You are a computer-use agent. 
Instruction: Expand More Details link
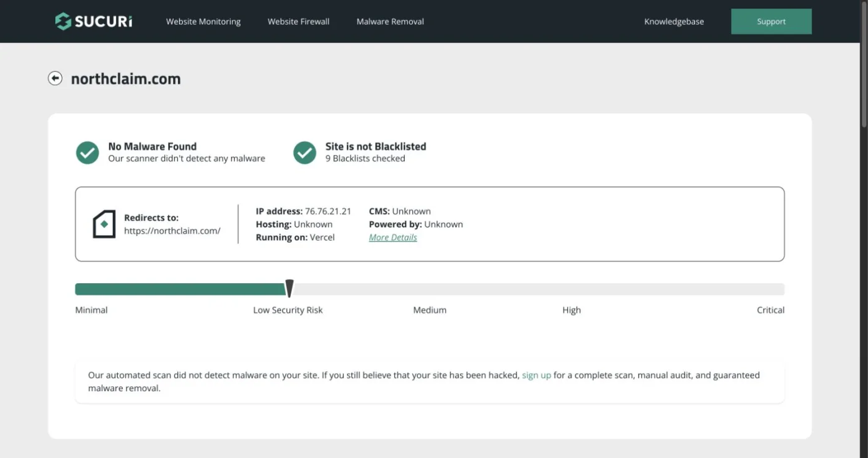pyautogui.click(x=393, y=237)
